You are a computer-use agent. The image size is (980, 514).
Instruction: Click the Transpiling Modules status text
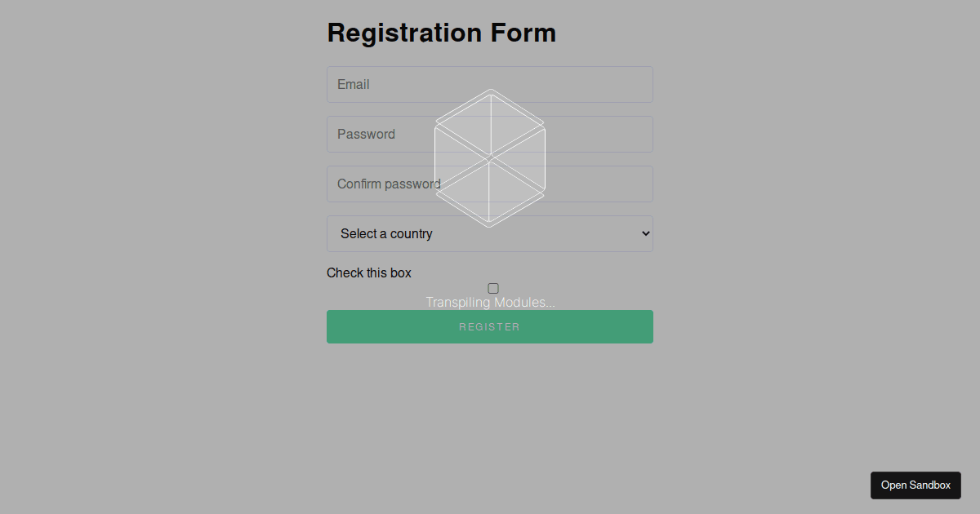pos(490,302)
